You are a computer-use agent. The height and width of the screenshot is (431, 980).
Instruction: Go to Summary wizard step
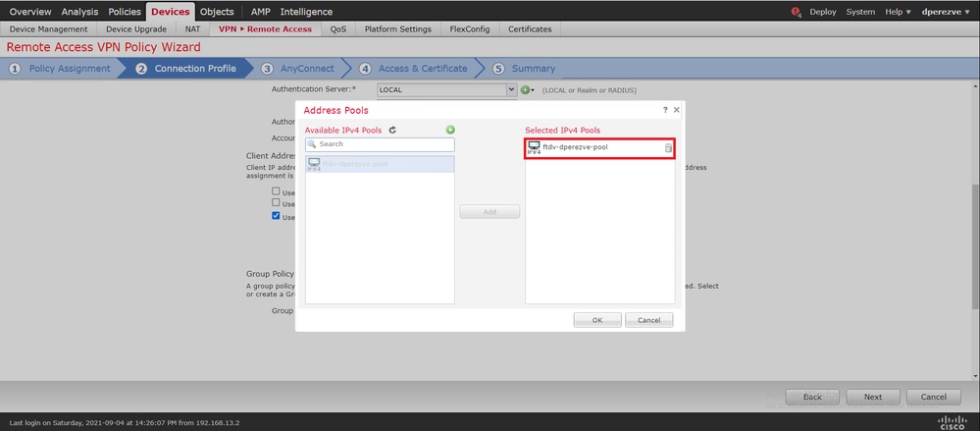coord(533,69)
